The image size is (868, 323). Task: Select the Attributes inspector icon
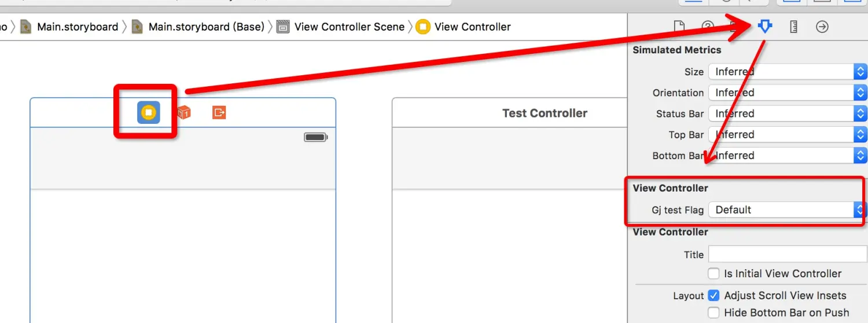pos(765,27)
